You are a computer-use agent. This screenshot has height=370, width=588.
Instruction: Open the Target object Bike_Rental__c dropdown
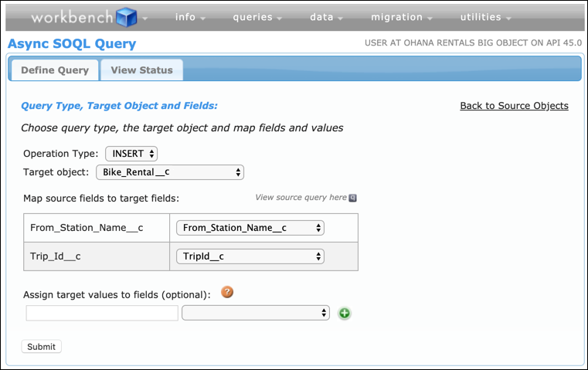(170, 172)
